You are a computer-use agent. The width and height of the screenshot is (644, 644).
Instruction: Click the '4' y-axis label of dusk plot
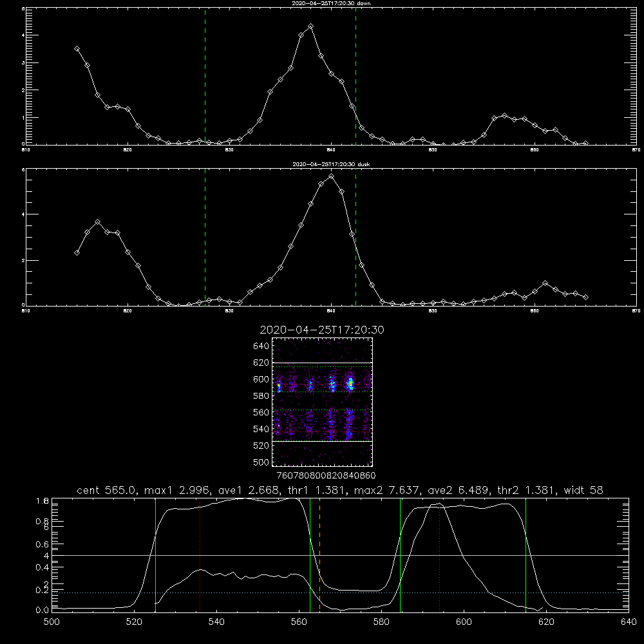point(23,214)
